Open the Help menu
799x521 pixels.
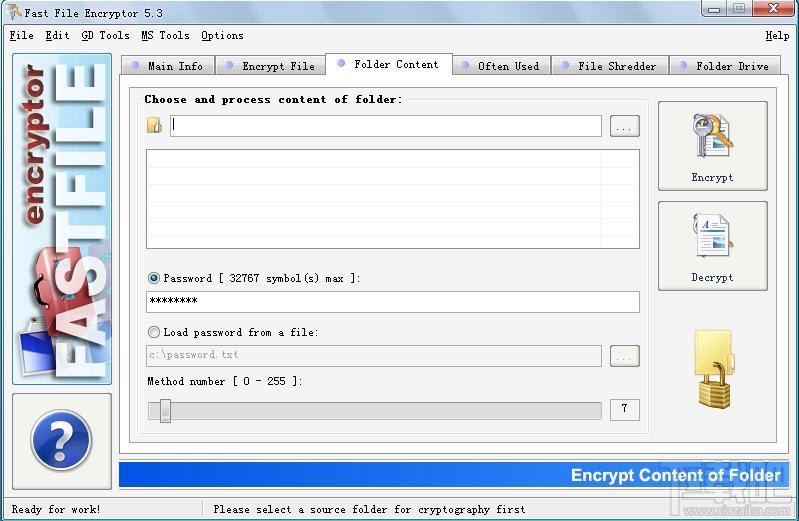click(x=777, y=36)
